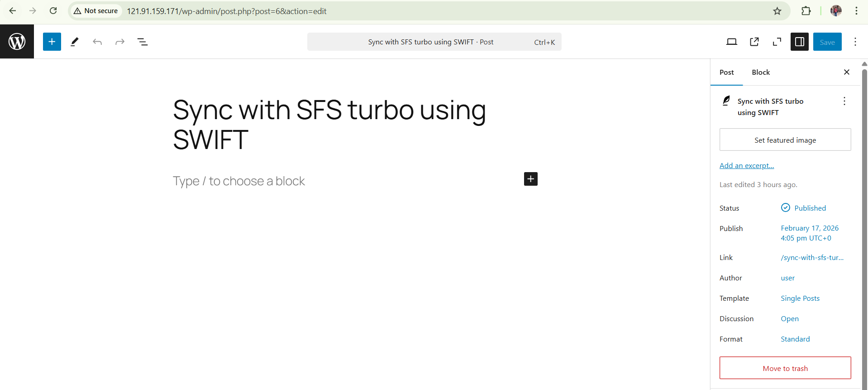868x390 pixels.
Task: Click 'Last edited 3 hours ago.' text
Action: pos(758,185)
